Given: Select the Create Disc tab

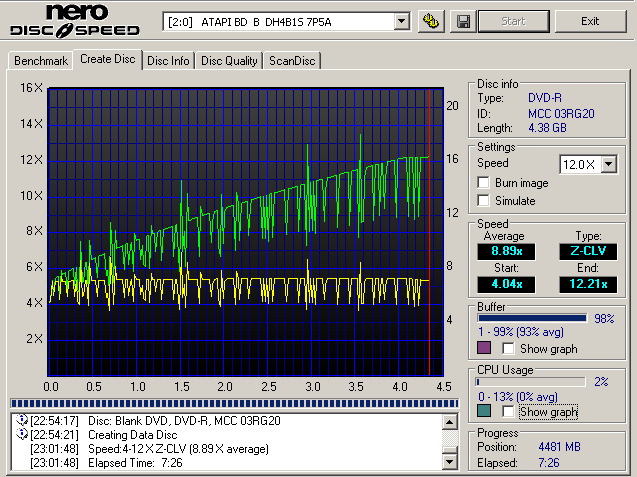Looking at the screenshot, I should 108,59.
